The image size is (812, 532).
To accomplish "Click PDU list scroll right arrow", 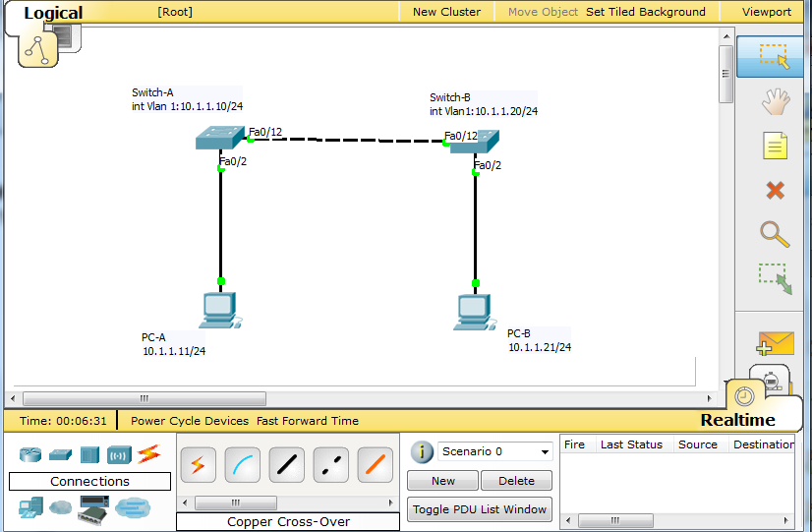I will coord(786,520).
